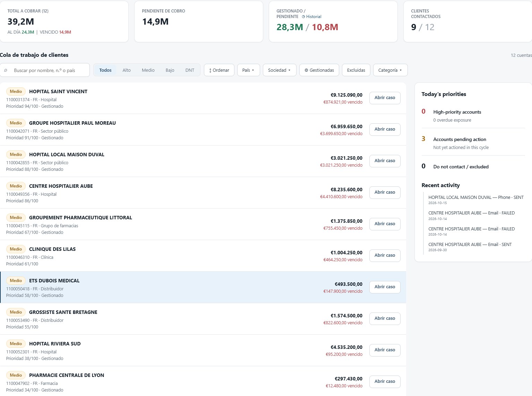Select the HOPITAL SAINT VINCENT customer name
The image size is (532, 396).
[x=58, y=91]
